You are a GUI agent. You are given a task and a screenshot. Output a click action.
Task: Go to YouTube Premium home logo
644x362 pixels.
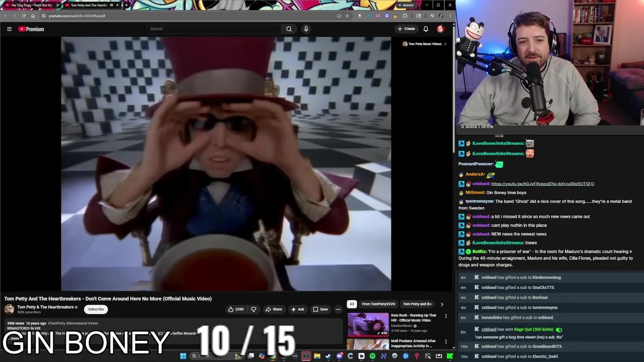[31, 29]
